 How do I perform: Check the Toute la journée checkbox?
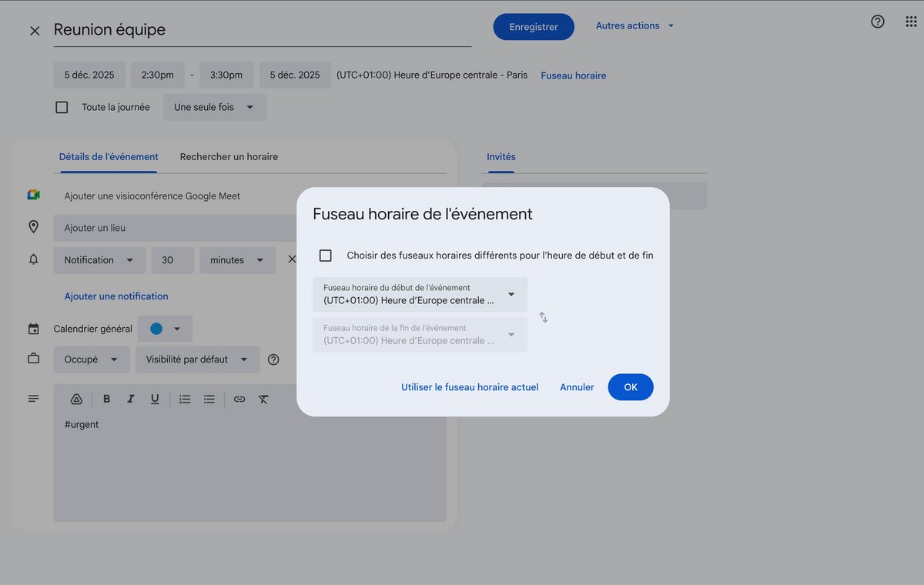pos(62,107)
